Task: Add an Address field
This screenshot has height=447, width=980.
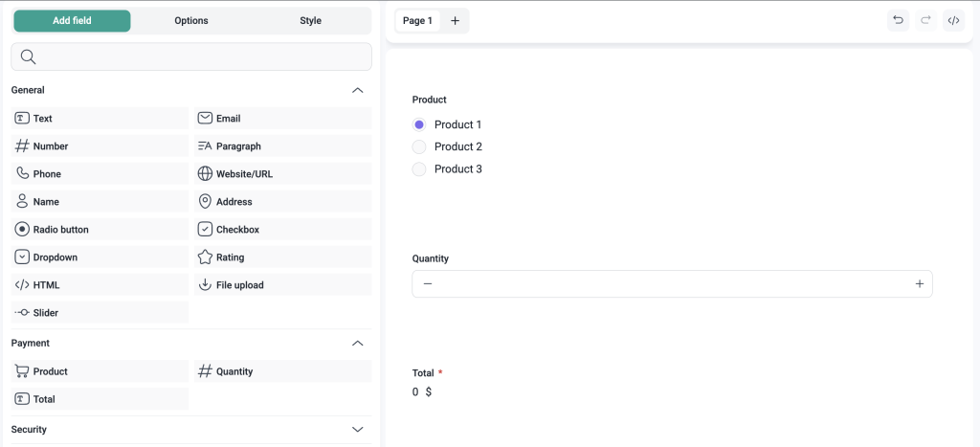Action: (282, 201)
